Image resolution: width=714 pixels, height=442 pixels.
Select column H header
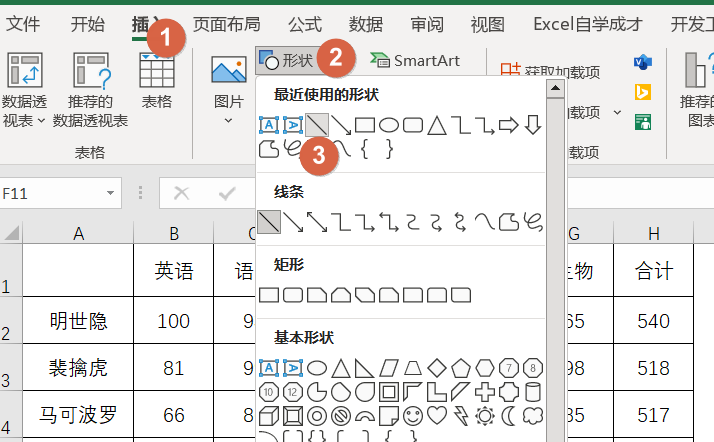pos(653,234)
